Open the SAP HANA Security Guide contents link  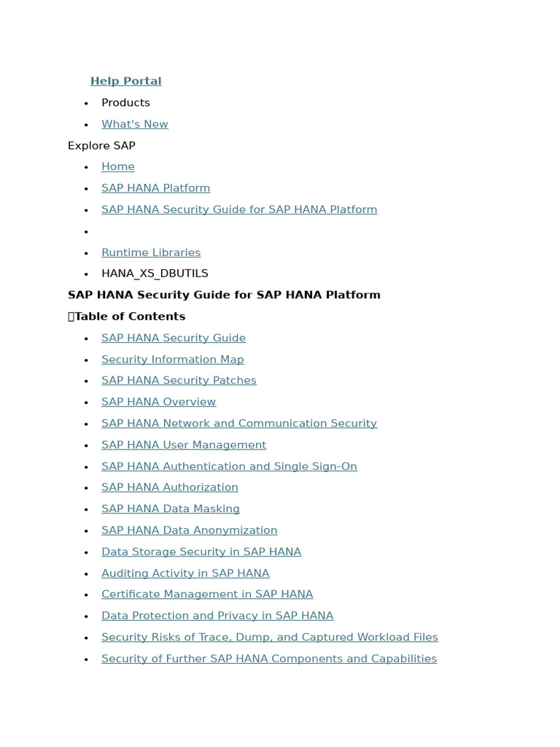coord(174,338)
